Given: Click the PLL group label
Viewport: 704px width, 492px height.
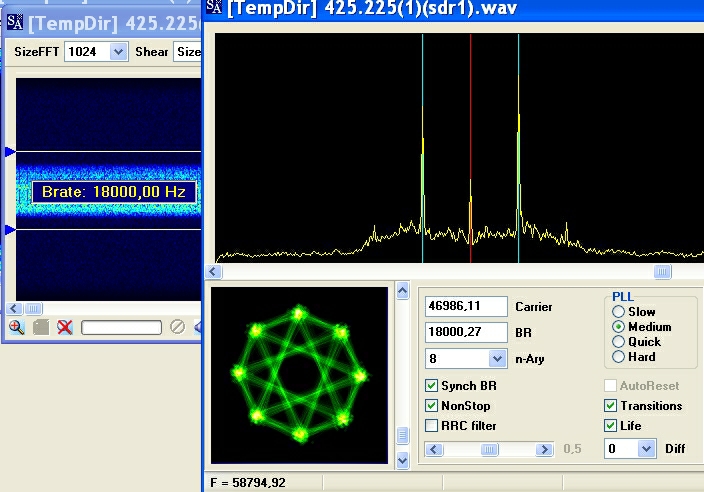Looking at the screenshot, I should click(623, 297).
